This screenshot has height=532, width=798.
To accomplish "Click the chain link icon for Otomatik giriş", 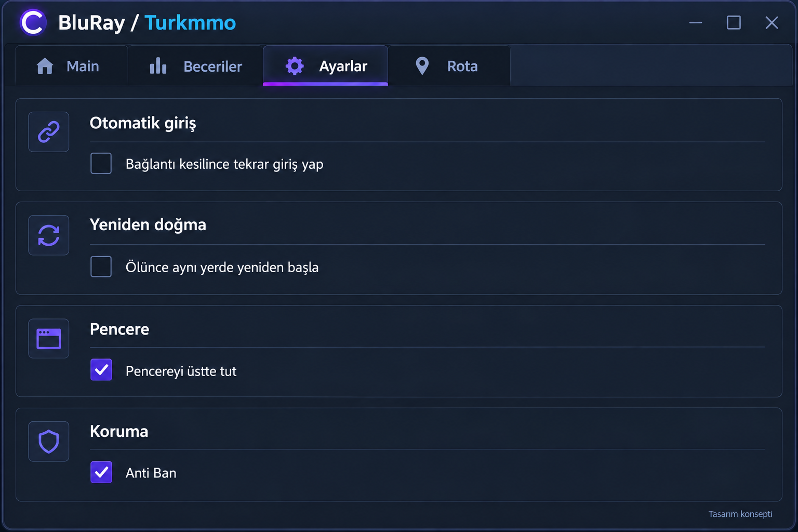I will coord(49,132).
